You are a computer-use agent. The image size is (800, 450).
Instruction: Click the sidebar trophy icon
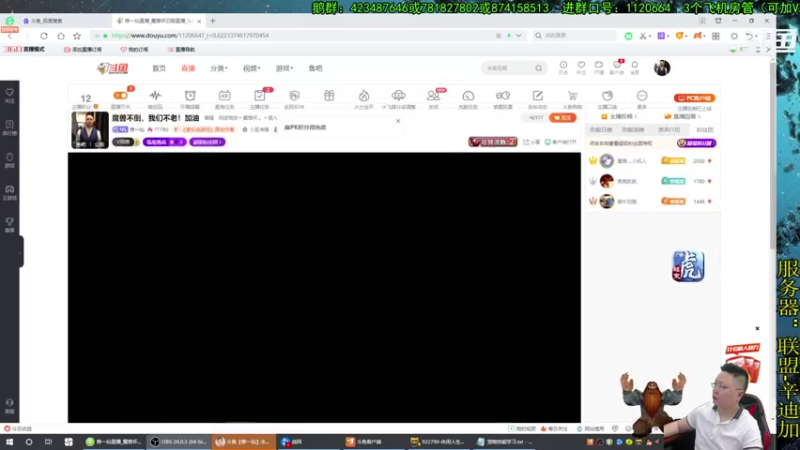10,224
